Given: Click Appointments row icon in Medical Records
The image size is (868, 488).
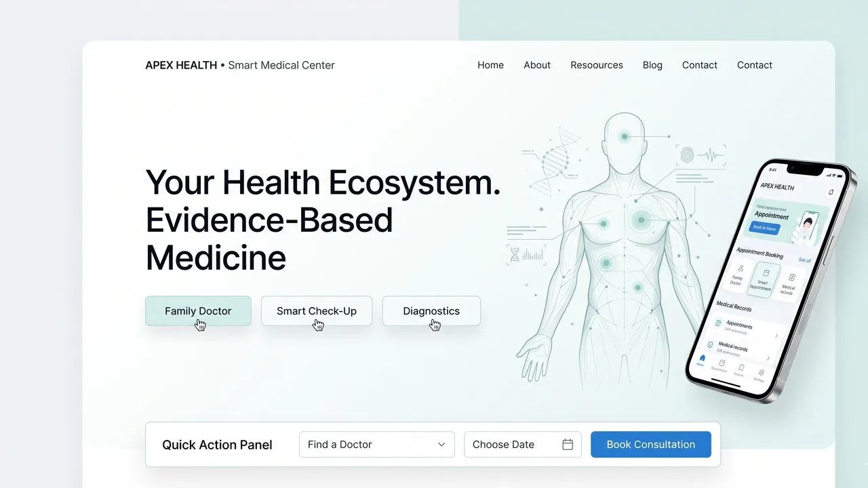Looking at the screenshot, I should point(718,323).
